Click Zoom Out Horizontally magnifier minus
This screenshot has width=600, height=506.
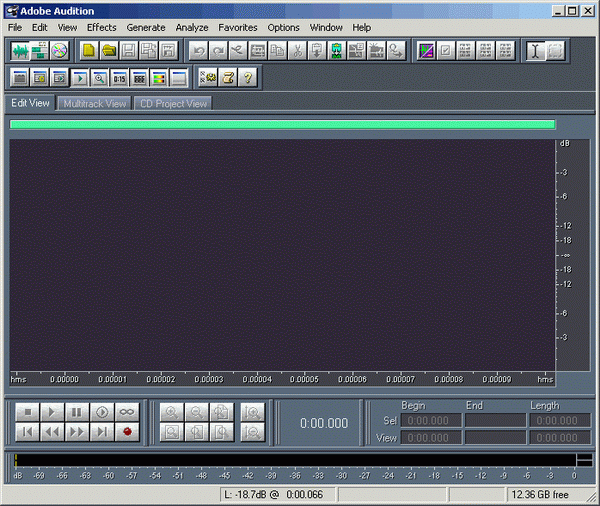[197, 412]
